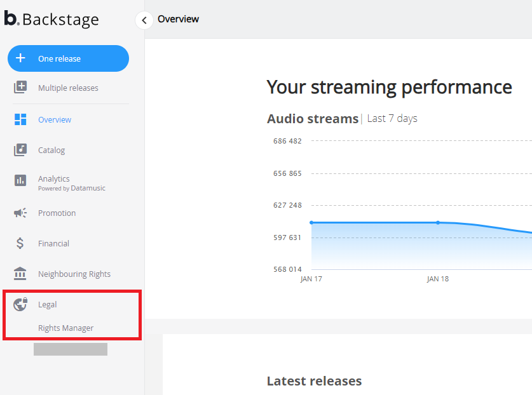Select the JAN 17 data point on chart
Image resolution: width=532 pixels, height=395 pixels.
click(x=311, y=222)
